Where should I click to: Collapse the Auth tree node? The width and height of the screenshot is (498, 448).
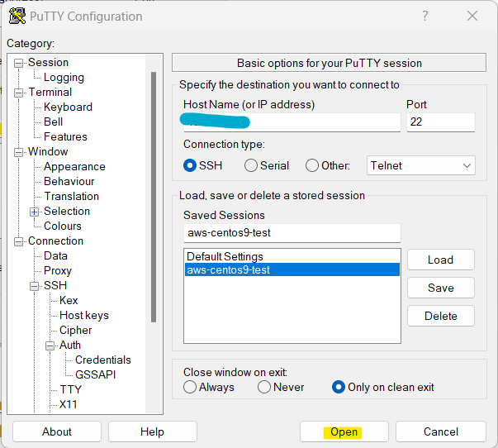pyautogui.click(x=50, y=346)
